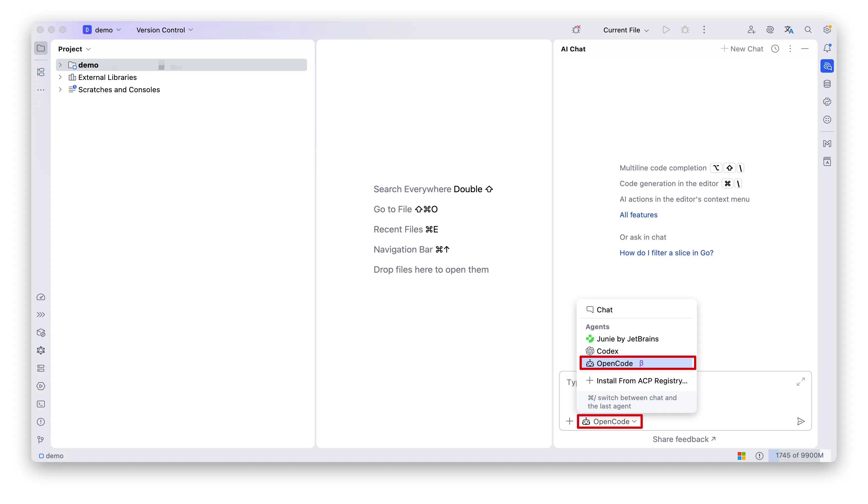
Task: Open the document A tool window icon
Action: pos(827,161)
